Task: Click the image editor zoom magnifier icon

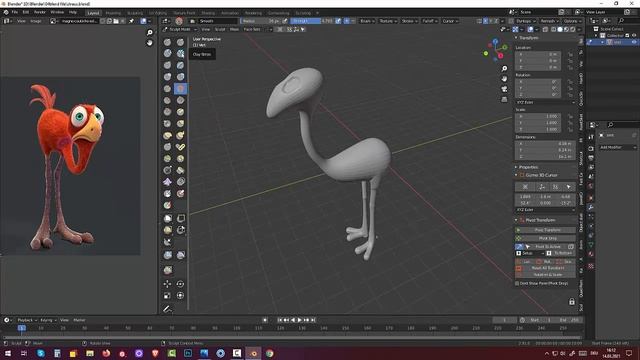Action: 150,32
